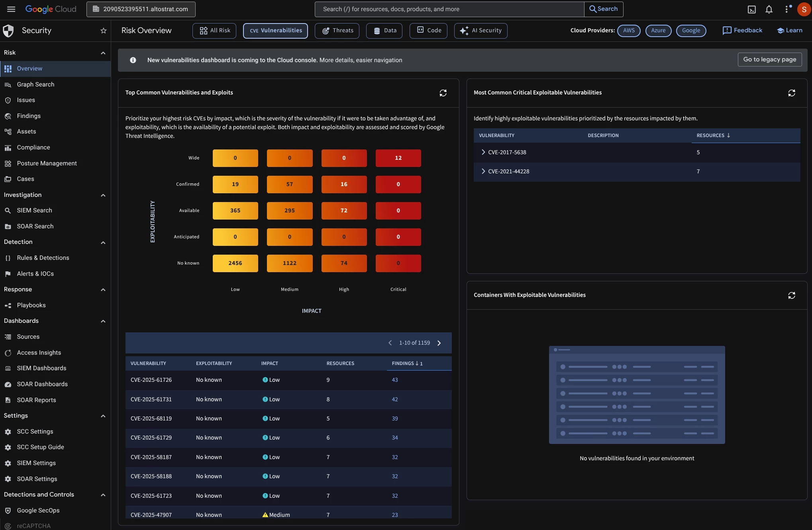
Task: Toggle the Google cloud provider filter
Action: (x=691, y=31)
